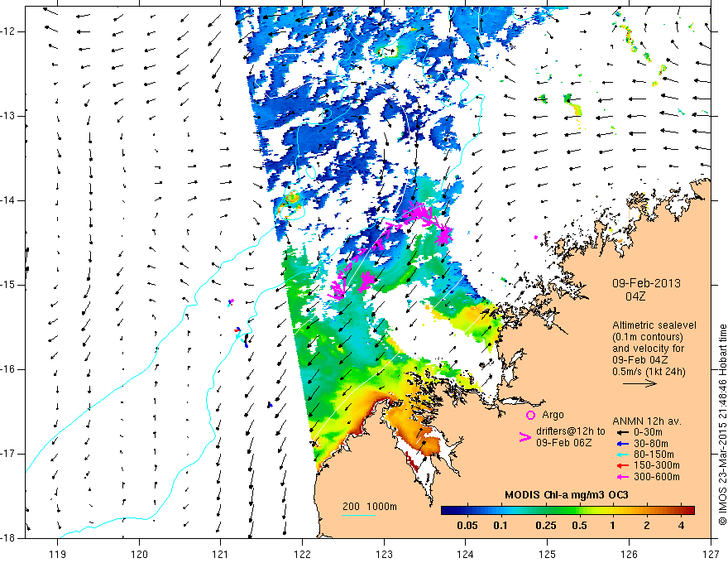The image size is (728, 563).
Task: Click the magenta 300-600m legend arrow
Action: pyautogui.click(x=622, y=477)
